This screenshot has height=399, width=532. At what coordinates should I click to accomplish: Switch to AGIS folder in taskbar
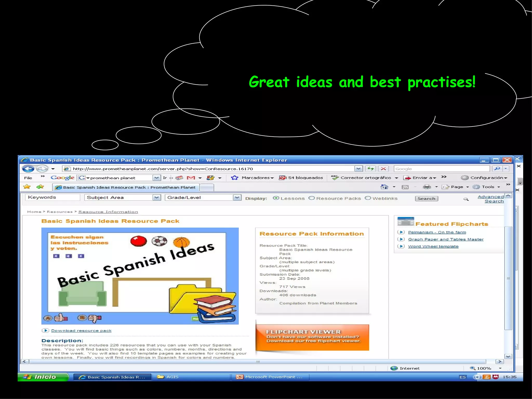(191, 377)
